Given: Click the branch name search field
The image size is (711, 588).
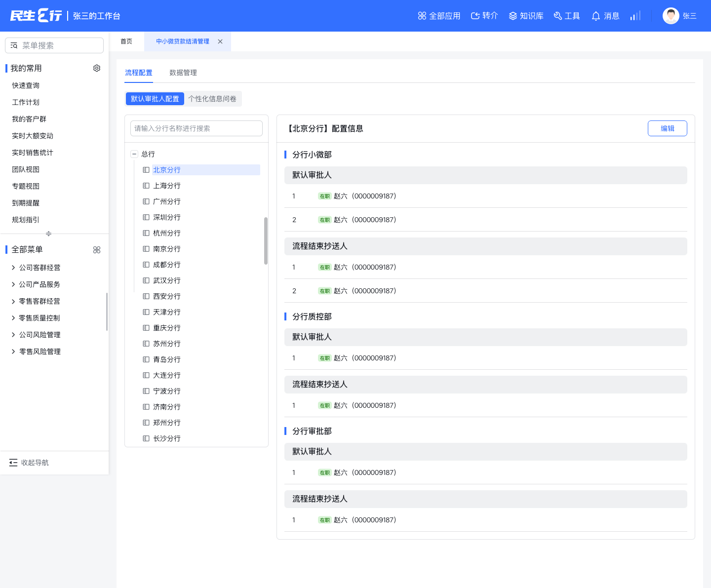Looking at the screenshot, I should 197,128.
